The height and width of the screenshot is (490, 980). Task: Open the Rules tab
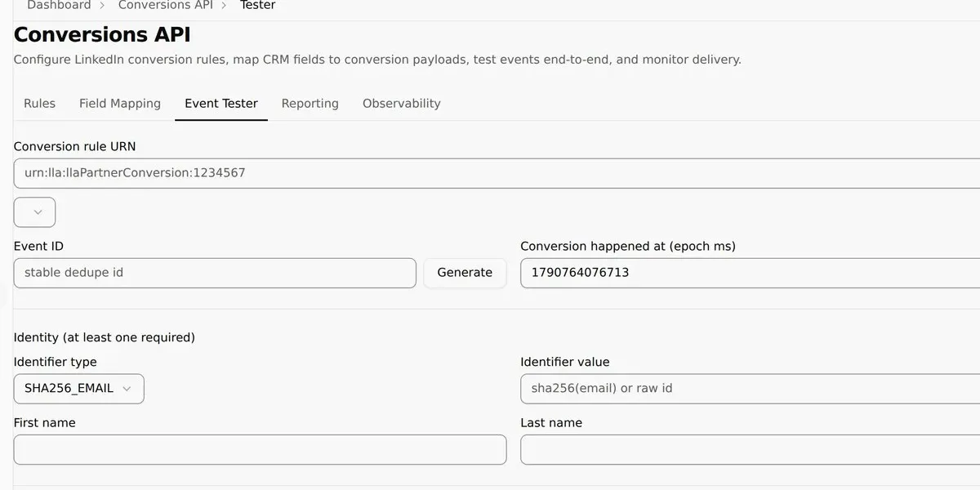click(39, 104)
